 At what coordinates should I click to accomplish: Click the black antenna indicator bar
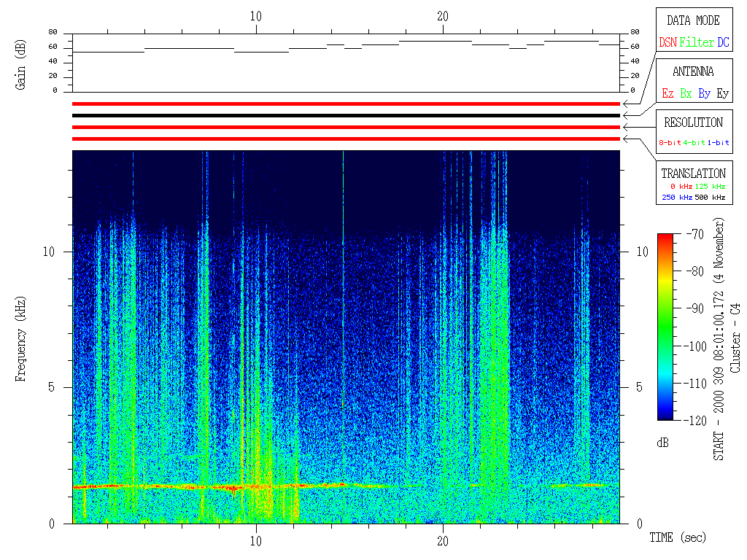tap(346, 115)
